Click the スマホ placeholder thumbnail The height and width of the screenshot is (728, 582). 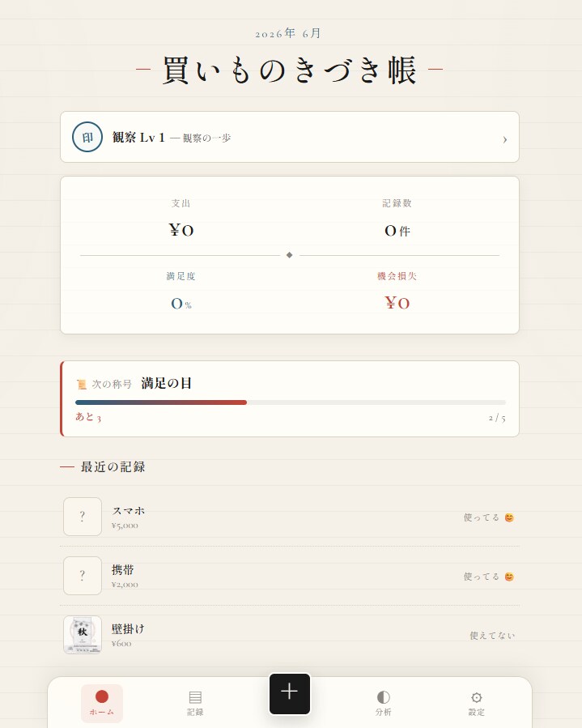pos(83,517)
